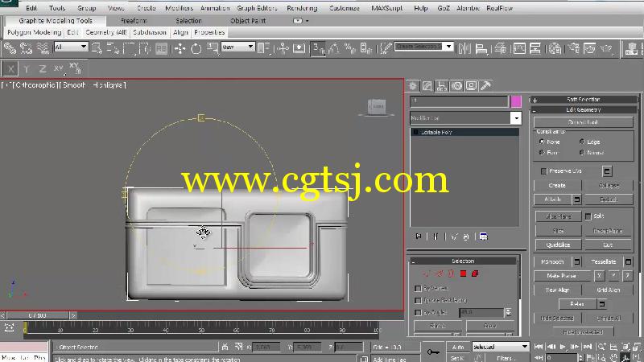Viewport: 644px width, 362px height.
Task: Click the View Align button
Action: pos(557,290)
